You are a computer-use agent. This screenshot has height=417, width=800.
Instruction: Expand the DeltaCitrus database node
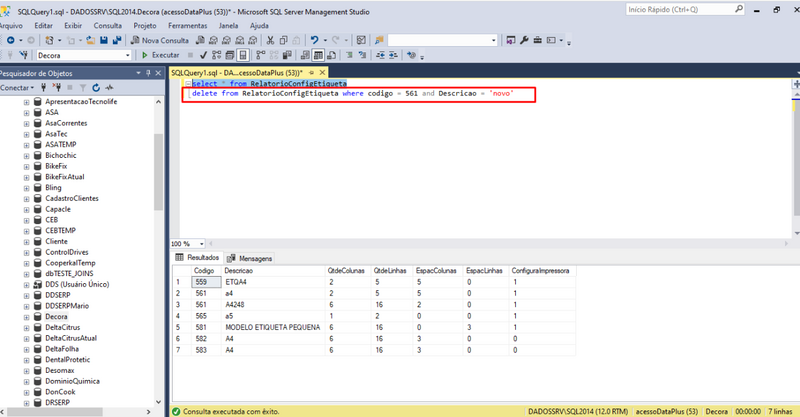(x=27, y=328)
